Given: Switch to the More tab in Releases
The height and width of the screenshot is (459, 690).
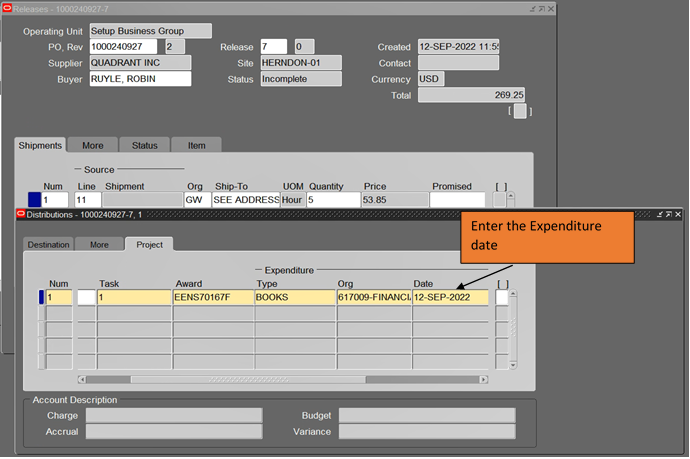Looking at the screenshot, I should click(92, 145).
